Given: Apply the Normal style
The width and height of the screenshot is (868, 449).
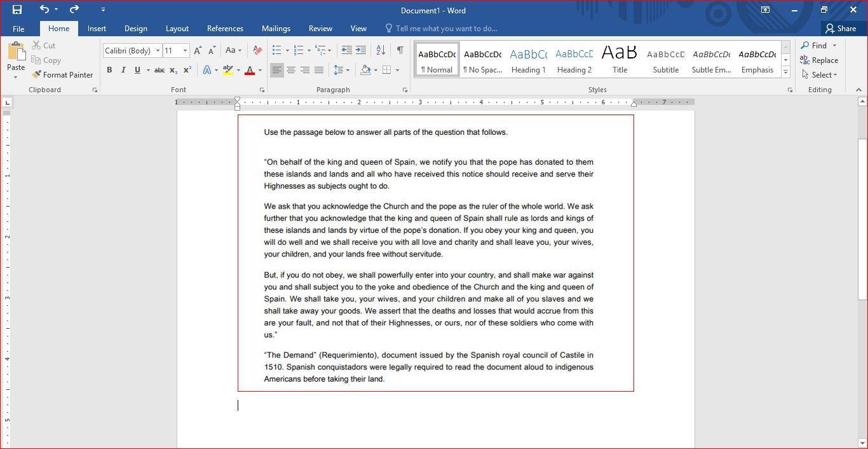Looking at the screenshot, I should click(x=437, y=60).
